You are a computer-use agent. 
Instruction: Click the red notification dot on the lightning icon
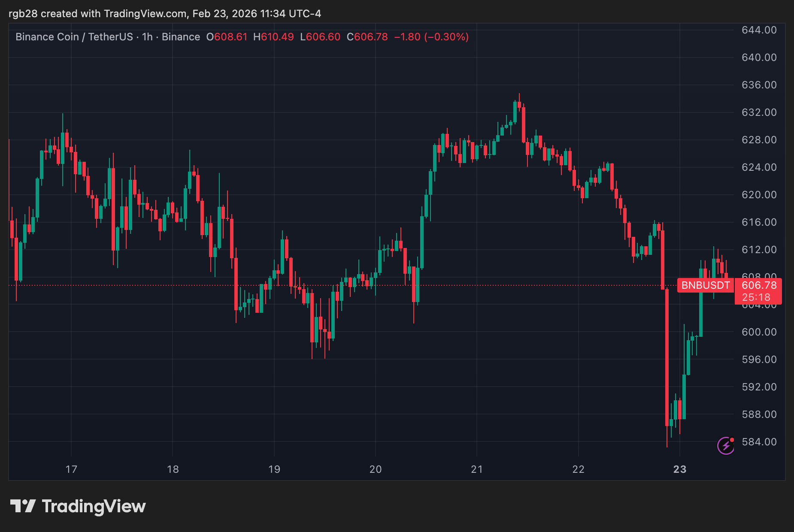tap(731, 440)
